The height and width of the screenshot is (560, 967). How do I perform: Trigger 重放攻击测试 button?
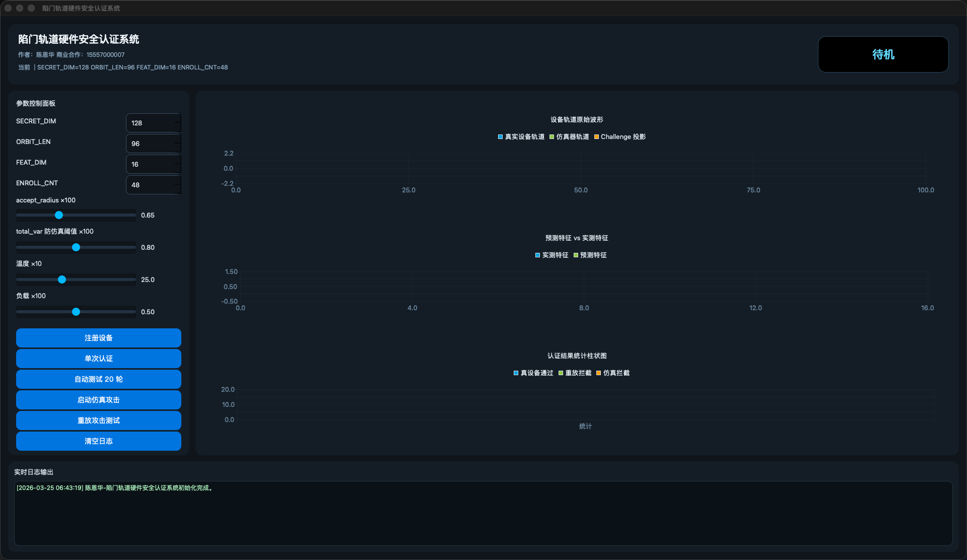99,421
